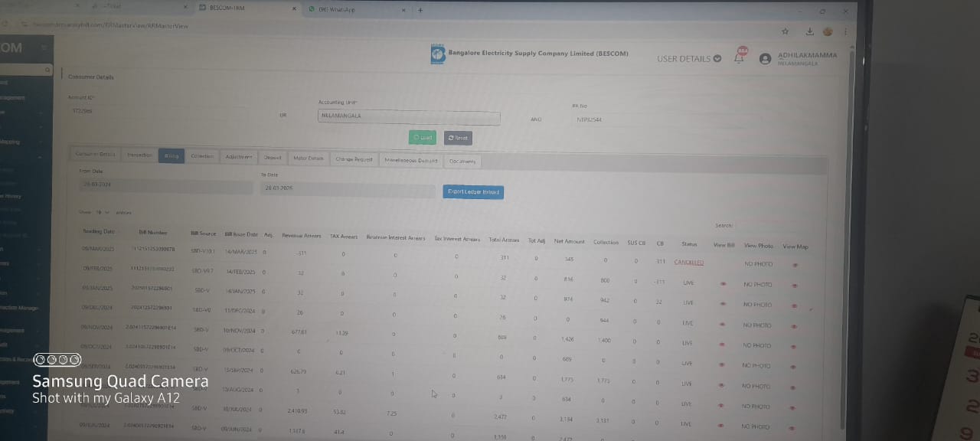This screenshot has width=980, height=441.
Task: Click the green Load button
Action: (422, 138)
